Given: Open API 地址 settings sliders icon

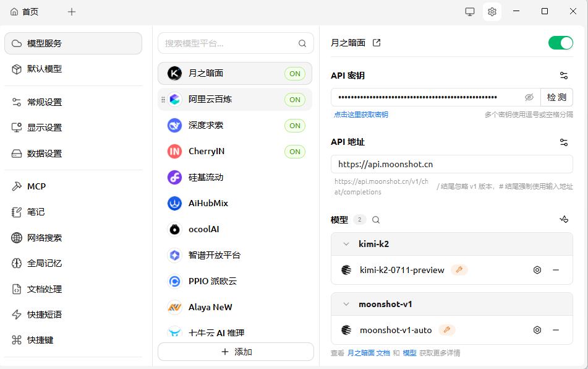Looking at the screenshot, I should pyautogui.click(x=564, y=142).
